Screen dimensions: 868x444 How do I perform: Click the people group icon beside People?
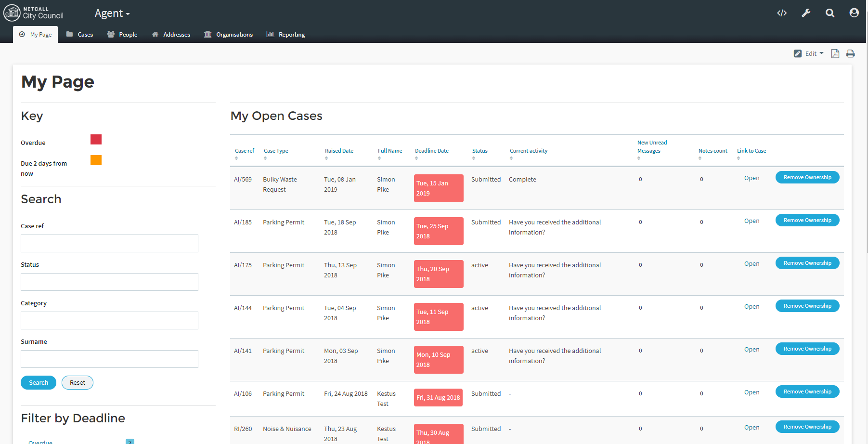[111, 34]
